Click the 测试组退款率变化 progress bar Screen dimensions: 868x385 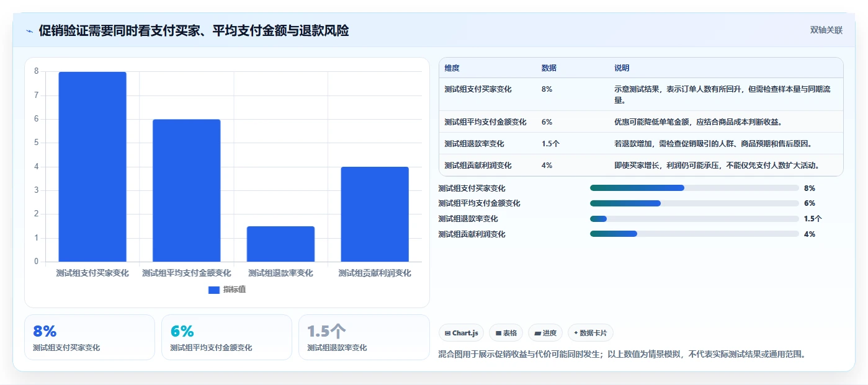[694, 219]
